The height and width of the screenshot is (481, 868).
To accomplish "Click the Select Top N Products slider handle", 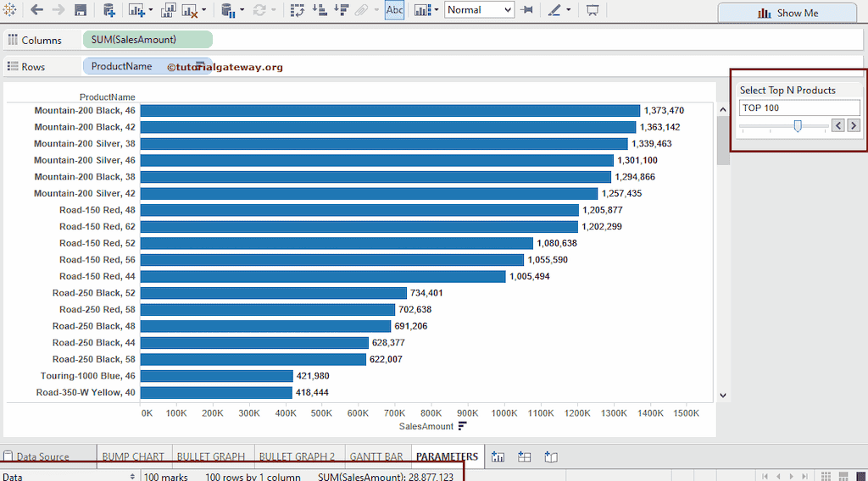I will point(798,125).
